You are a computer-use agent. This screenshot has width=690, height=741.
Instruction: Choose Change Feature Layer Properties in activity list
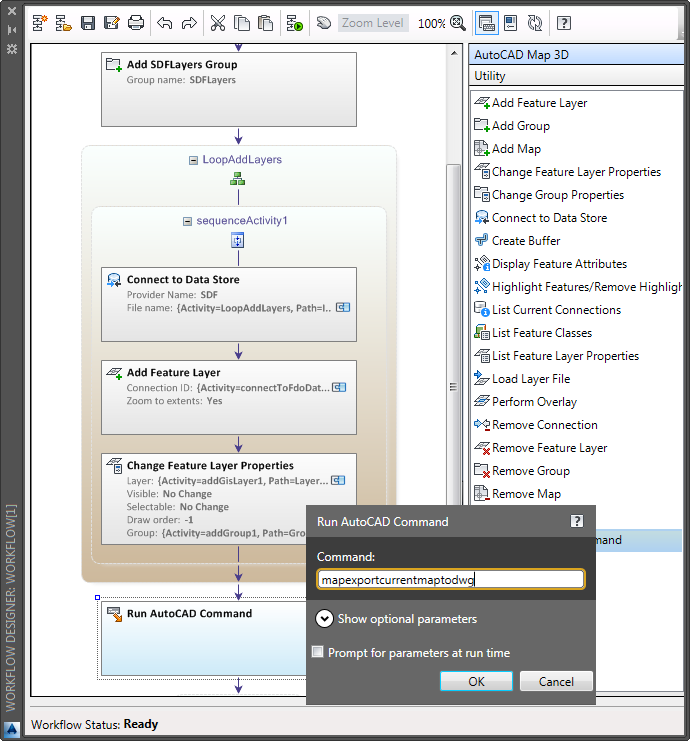[x=567, y=172]
